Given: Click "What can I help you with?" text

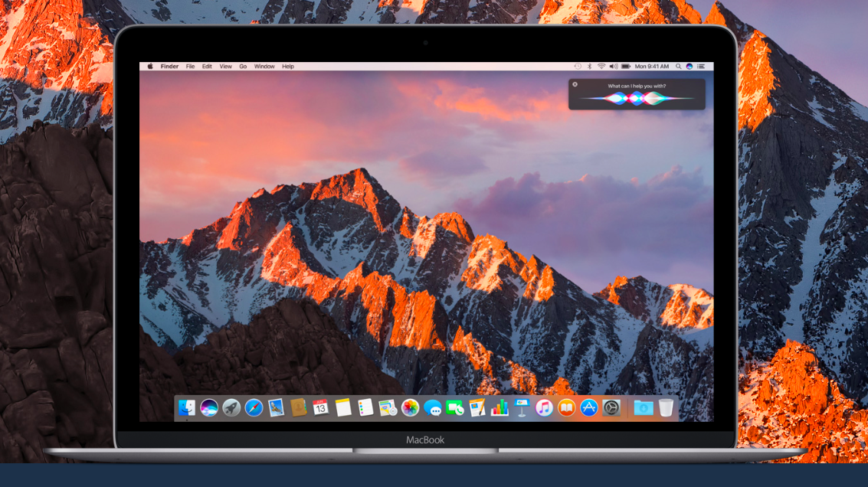Looking at the screenshot, I should (637, 86).
